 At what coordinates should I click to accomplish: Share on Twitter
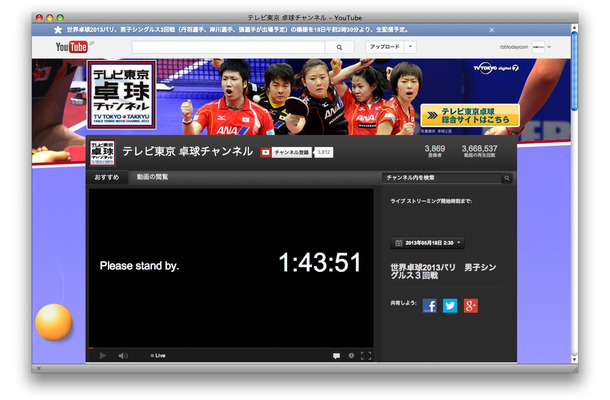450,306
